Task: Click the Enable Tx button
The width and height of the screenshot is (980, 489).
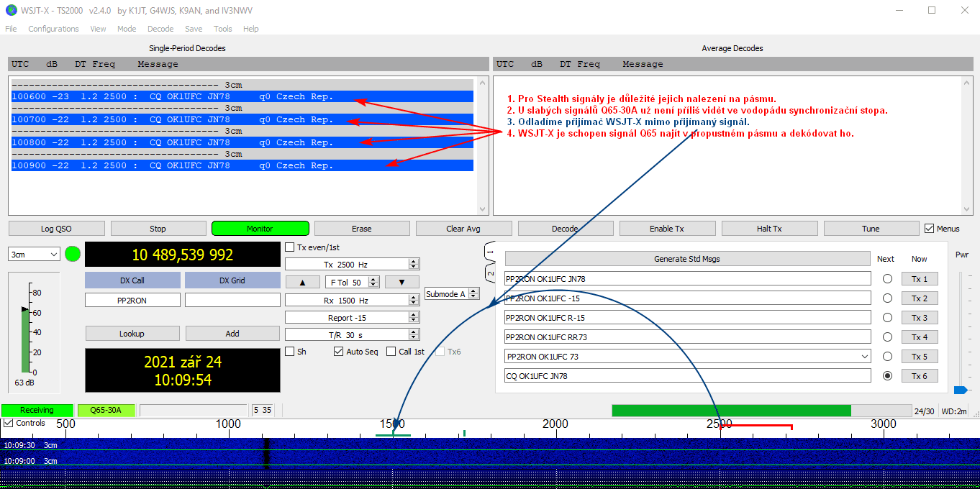Action: pyautogui.click(x=667, y=229)
